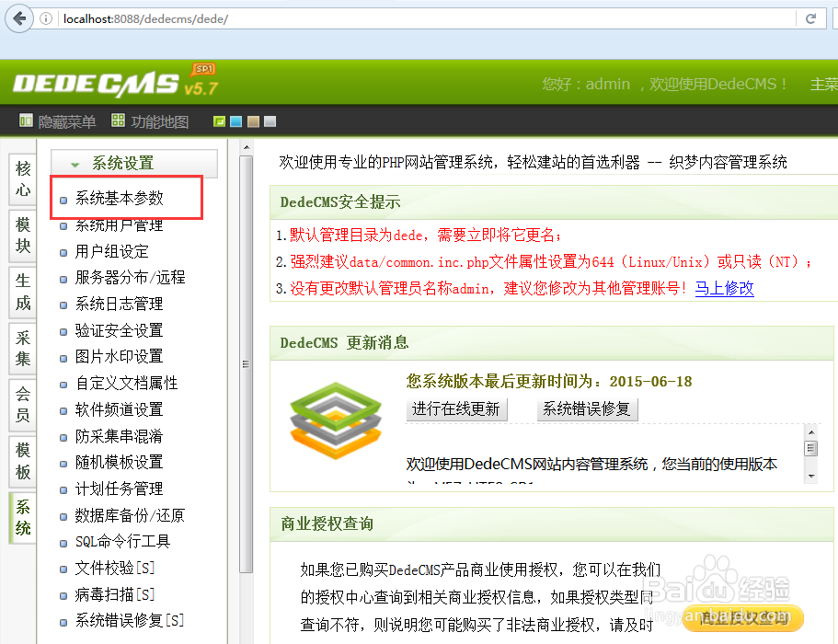Open 软件频道设置 menu item
Viewport: 838px width, 644px height.
pyautogui.click(x=120, y=410)
